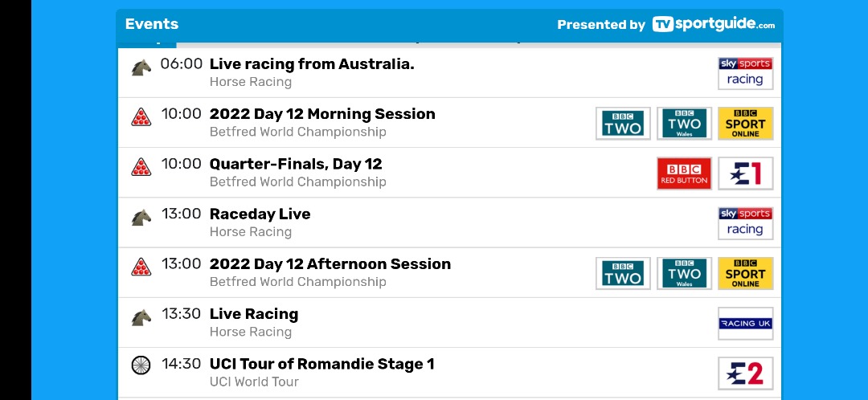Open Raceday Live event title

point(260,214)
